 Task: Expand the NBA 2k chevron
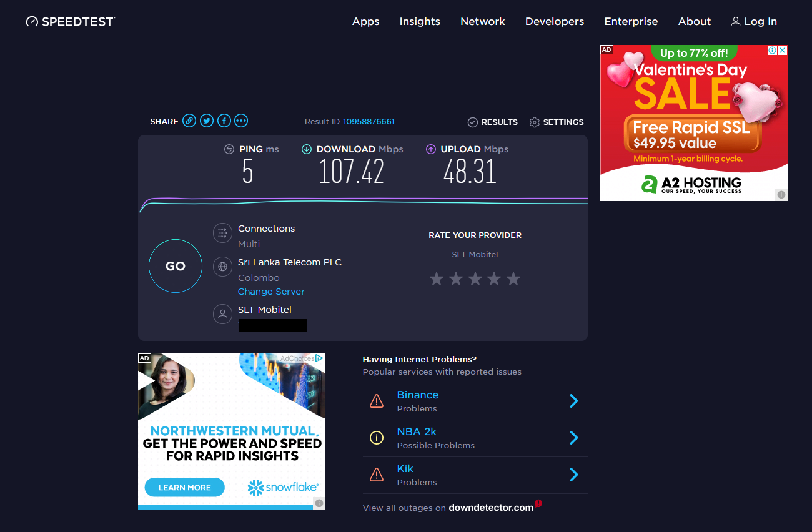click(x=574, y=438)
